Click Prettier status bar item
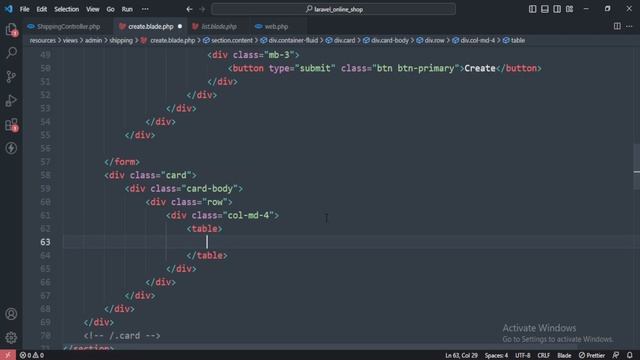This screenshot has height=360, width=640. click(592, 356)
